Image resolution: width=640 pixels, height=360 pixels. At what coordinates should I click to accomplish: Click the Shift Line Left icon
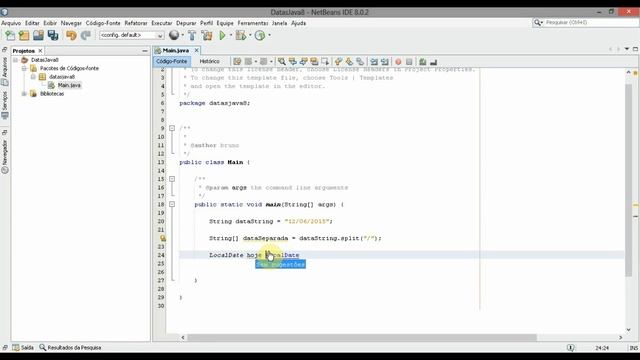pyautogui.click(x=374, y=62)
